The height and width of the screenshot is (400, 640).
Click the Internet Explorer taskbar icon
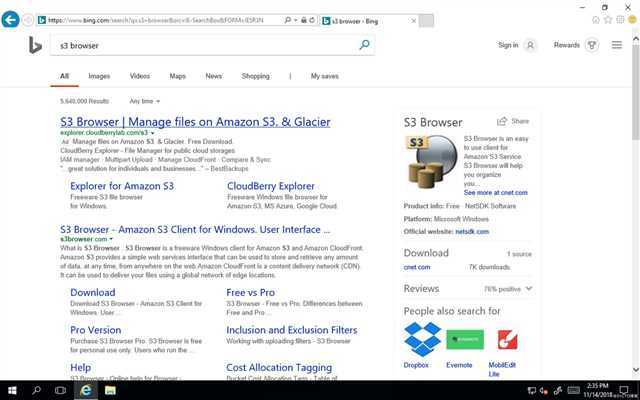[85, 390]
